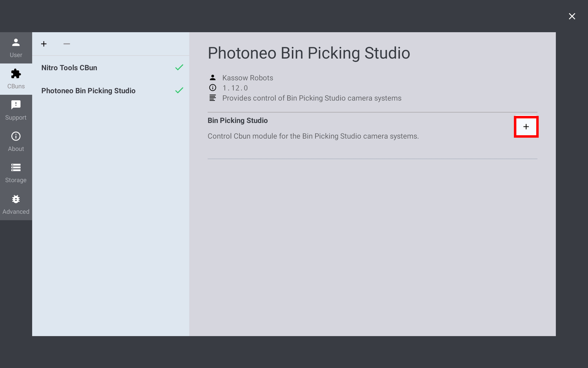Switch to the CBuns tab

(16, 79)
